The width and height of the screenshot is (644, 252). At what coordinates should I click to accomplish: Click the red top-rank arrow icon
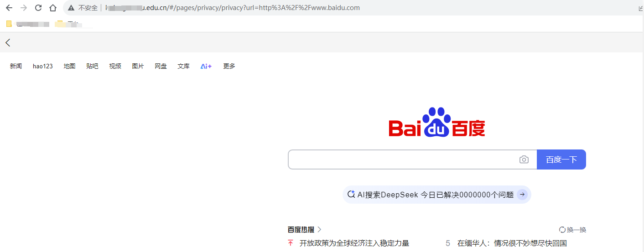pyautogui.click(x=291, y=243)
